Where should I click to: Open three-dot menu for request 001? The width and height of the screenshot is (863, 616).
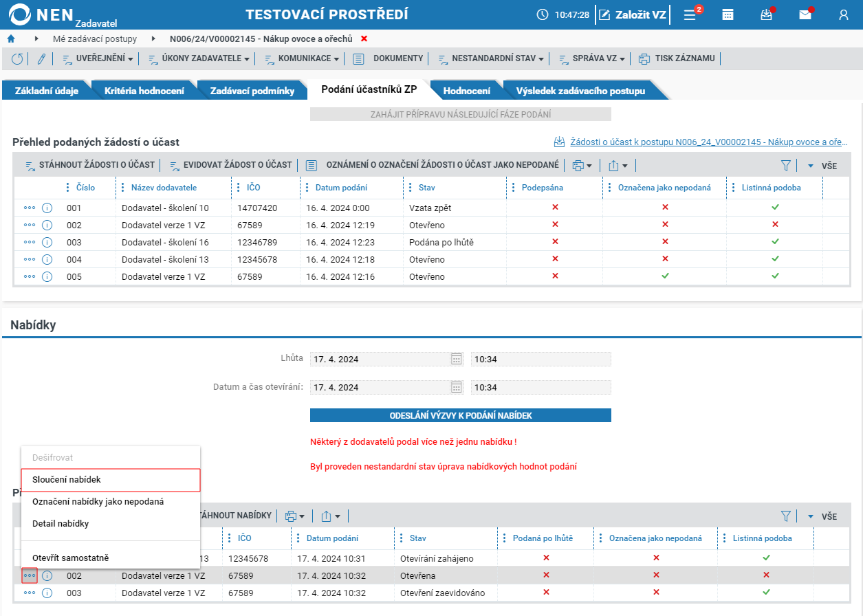click(30, 208)
